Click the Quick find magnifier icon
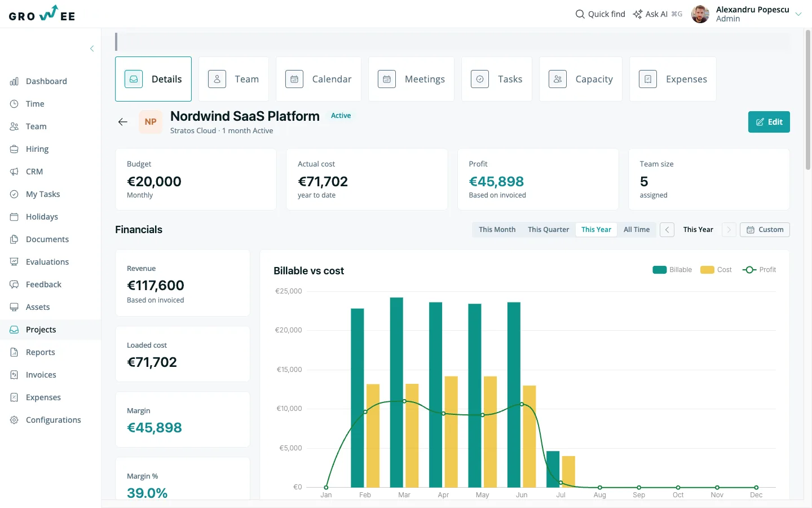The image size is (812, 508). 580,14
